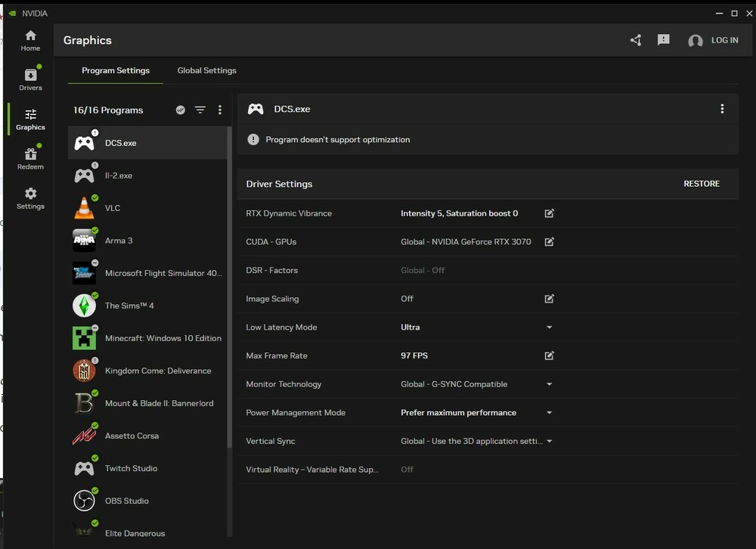Click the share icon in header

tap(636, 40)
